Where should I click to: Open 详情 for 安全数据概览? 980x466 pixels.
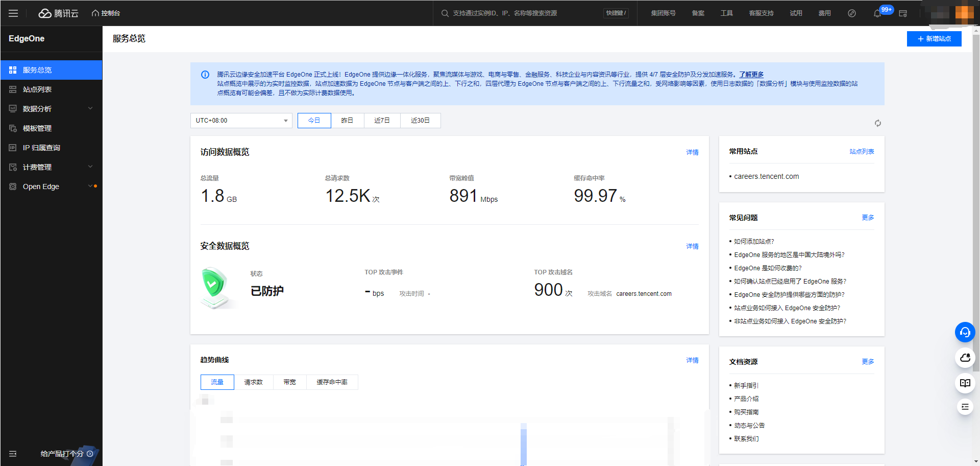click(692, 246)
